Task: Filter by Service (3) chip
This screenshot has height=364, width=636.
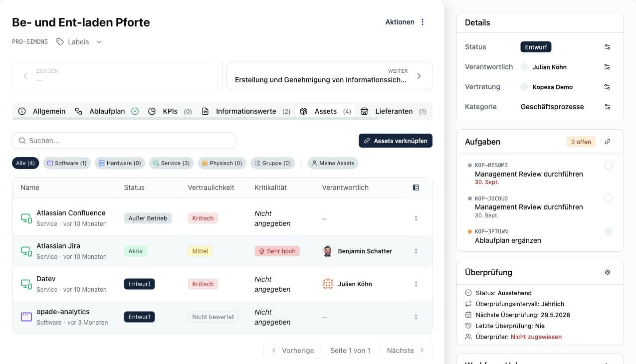Action: [171, 163]
